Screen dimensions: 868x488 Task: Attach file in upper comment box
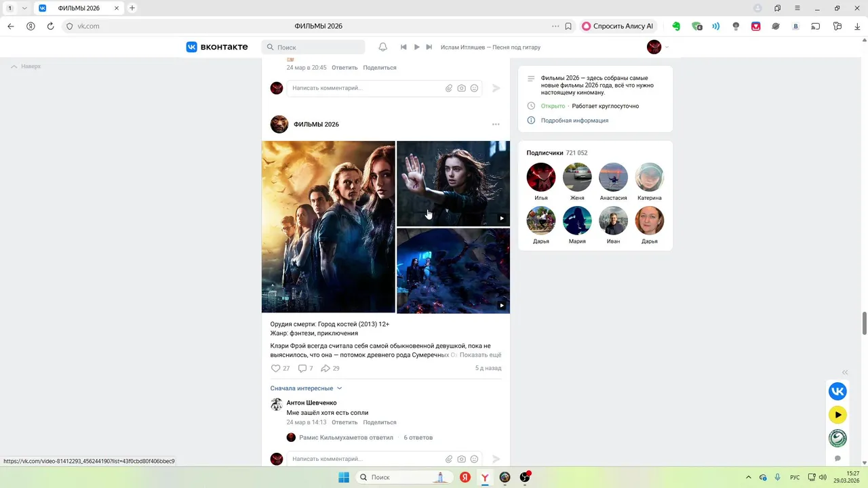click(448, 88)
